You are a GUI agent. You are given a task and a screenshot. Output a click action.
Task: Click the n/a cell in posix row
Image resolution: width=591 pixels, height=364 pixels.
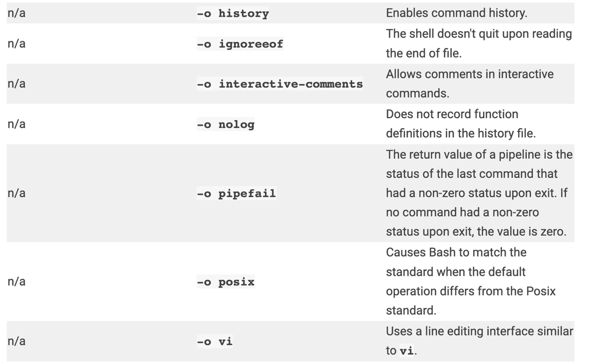[16, 282]
